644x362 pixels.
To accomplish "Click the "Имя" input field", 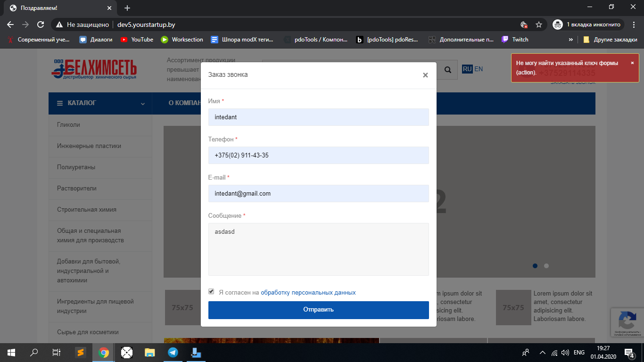I will pyautogui.click(x=319, y=117).
